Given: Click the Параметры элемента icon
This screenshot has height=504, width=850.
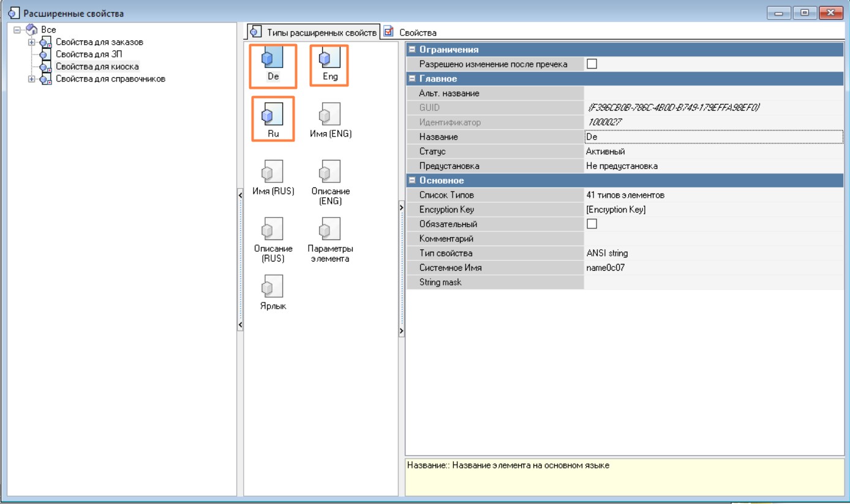Looking at the screenshot, I should pos(330,229).
